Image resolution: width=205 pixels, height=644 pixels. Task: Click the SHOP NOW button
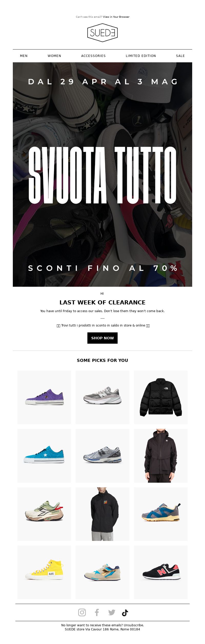tap(102, 338)
